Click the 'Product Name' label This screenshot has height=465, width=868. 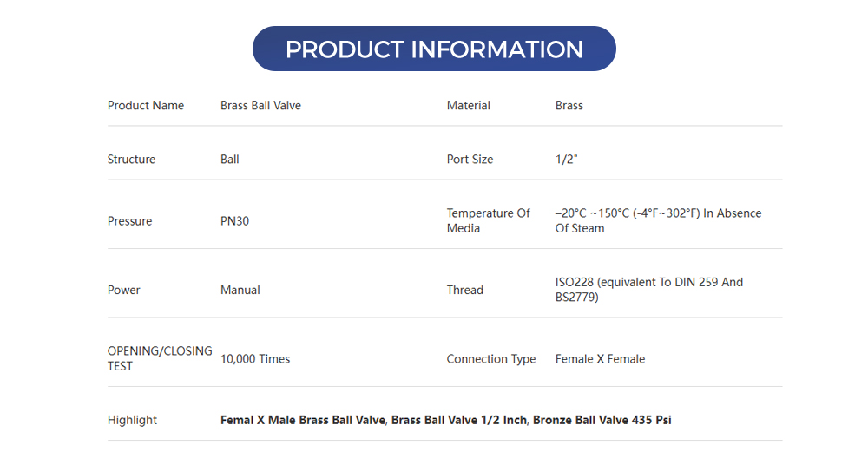click(x=146, y=105)
